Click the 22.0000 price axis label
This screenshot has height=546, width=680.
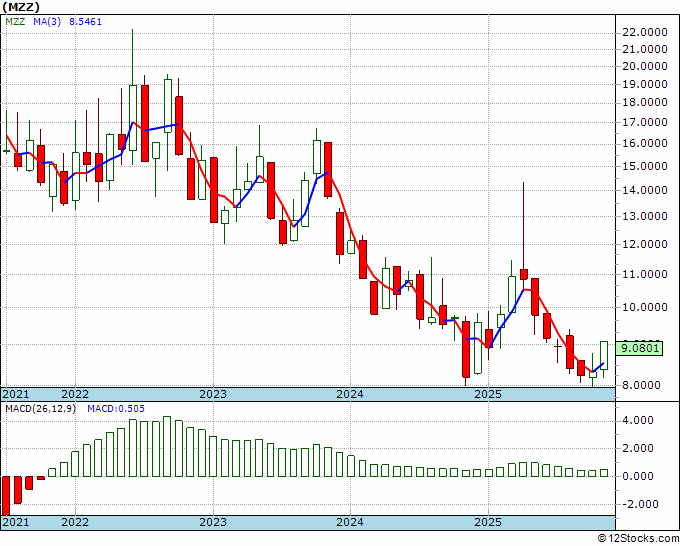[644, 32]
